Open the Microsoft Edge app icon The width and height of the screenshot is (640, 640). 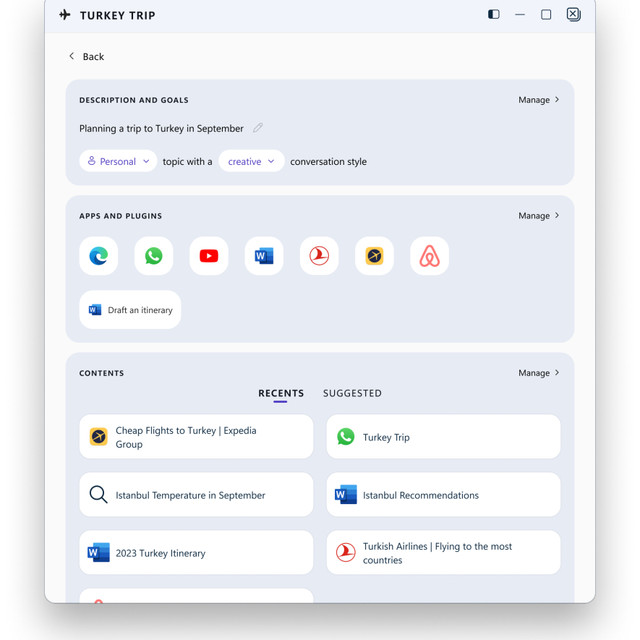click(98, 256)
